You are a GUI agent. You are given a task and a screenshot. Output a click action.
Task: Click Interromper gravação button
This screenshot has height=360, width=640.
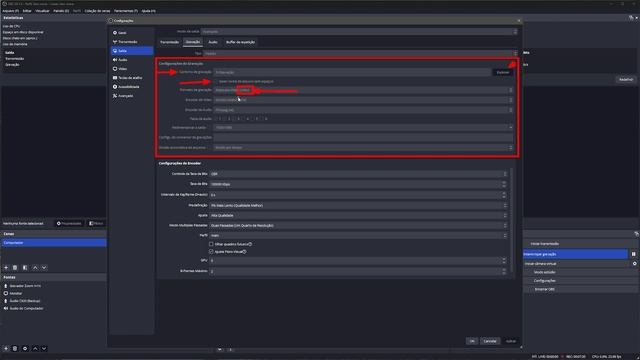[x=576, y=254]
